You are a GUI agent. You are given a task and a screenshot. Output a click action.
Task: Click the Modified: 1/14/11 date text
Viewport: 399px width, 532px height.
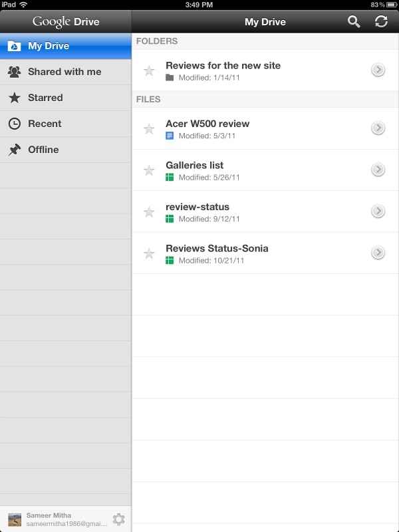pos(209,78)
